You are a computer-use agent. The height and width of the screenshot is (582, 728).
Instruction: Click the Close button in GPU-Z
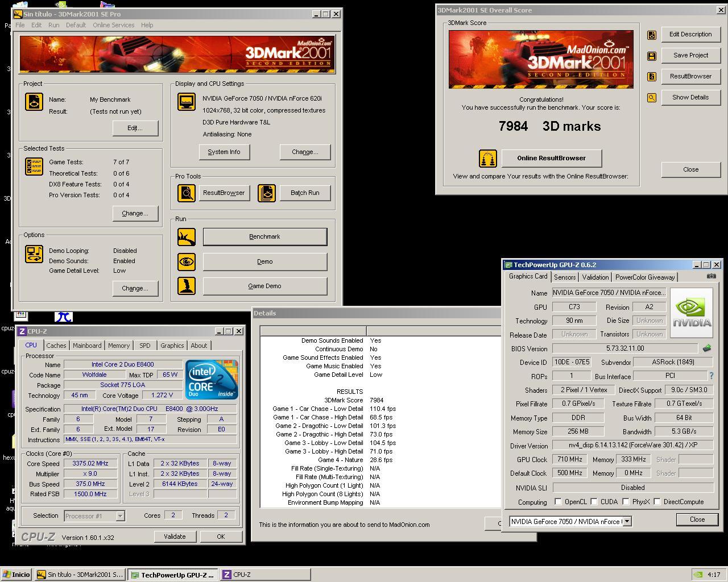point(697,519)
